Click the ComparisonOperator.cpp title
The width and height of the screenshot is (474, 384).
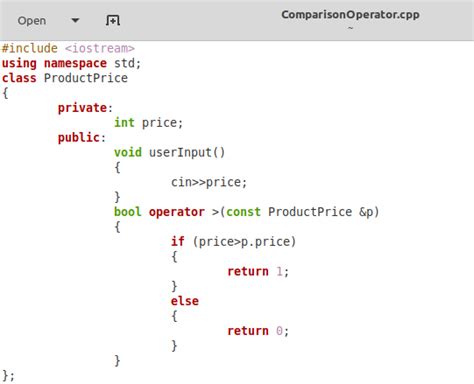click(350, 15)
